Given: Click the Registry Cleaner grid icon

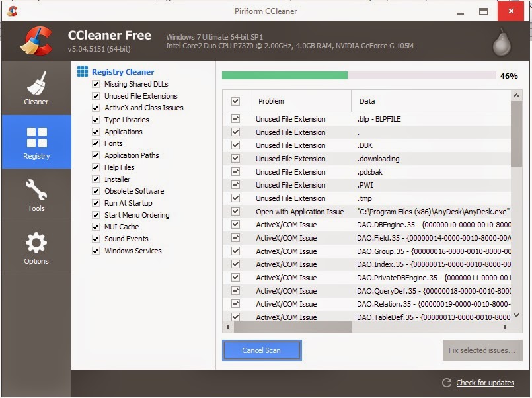Looking at the screenshot, I should [x=83, y=71].
